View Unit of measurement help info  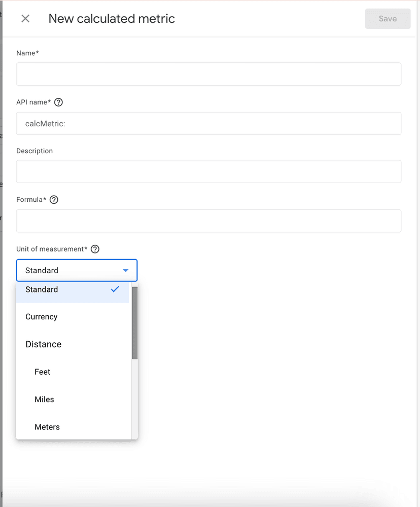[95, 249]
